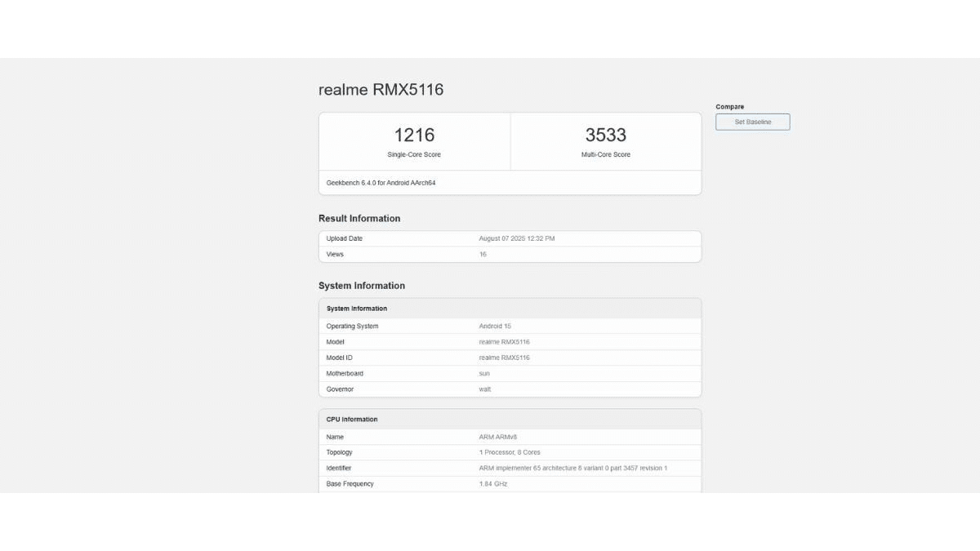Click the Compare label above Set Baseline
This screenshot has height=551, width=980.
(730, 107)
